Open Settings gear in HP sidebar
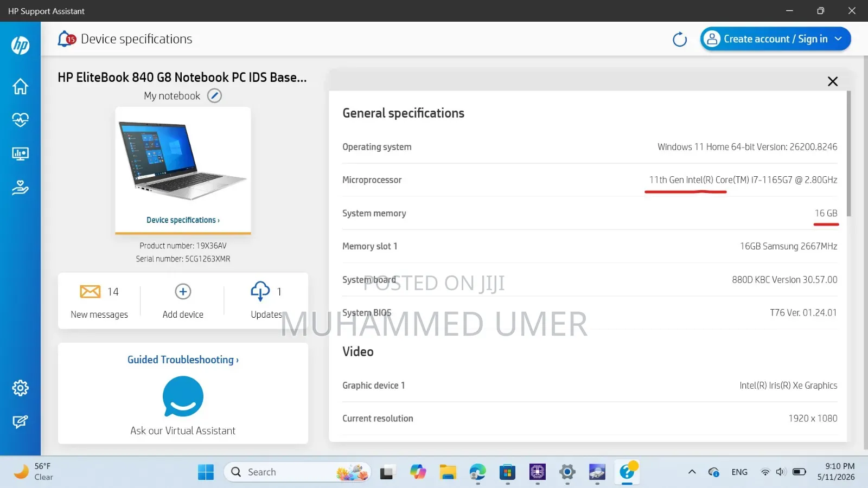This screenshot has height=488, width=868. [20, 388]
